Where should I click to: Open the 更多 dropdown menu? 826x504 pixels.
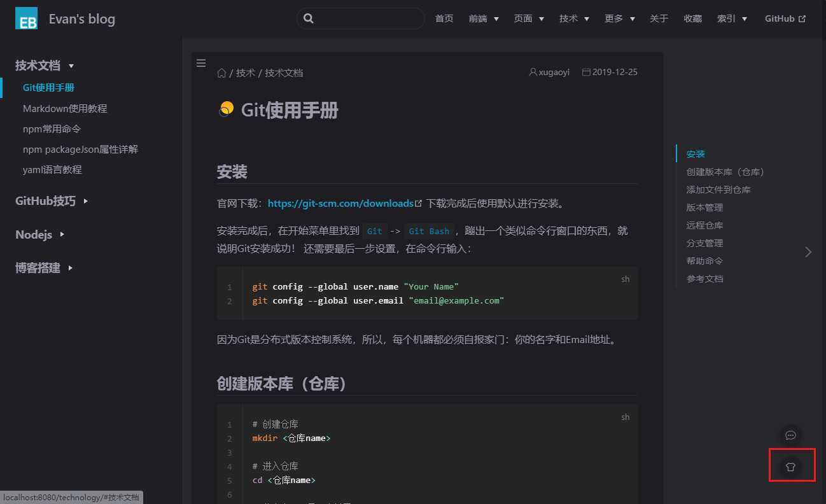[x=620, y=18]
